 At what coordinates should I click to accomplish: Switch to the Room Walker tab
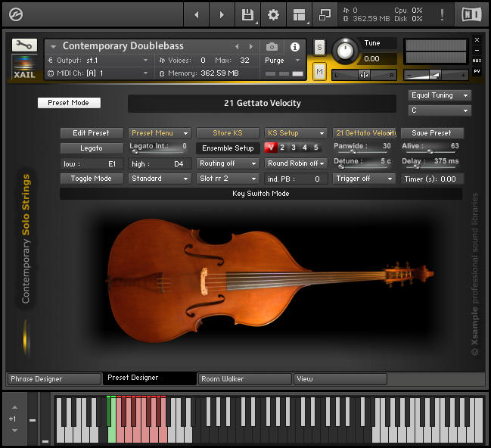click(245, 379)
